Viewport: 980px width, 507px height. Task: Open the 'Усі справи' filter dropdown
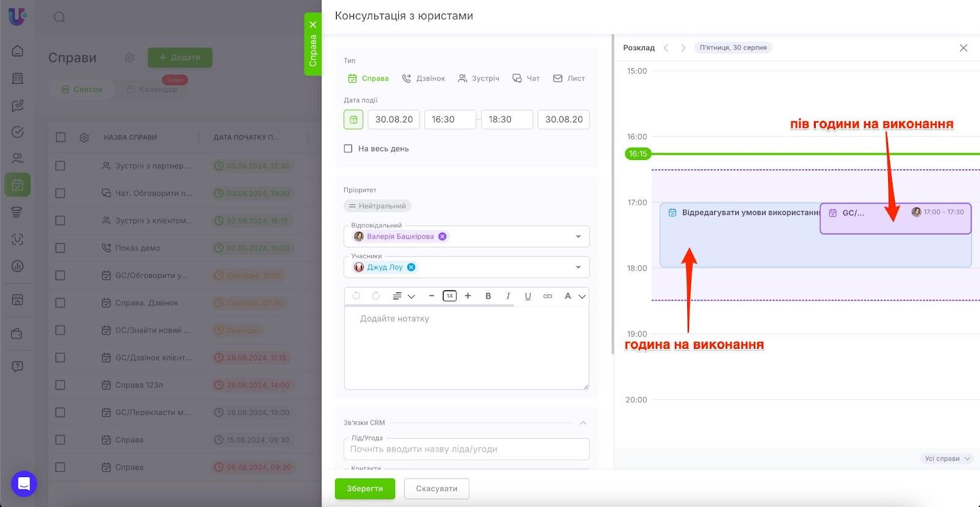click(947, 459)
